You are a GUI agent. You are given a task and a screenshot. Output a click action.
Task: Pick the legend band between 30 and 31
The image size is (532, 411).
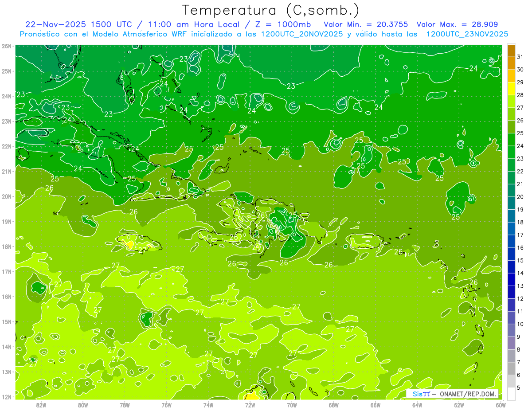click(511, 63)
